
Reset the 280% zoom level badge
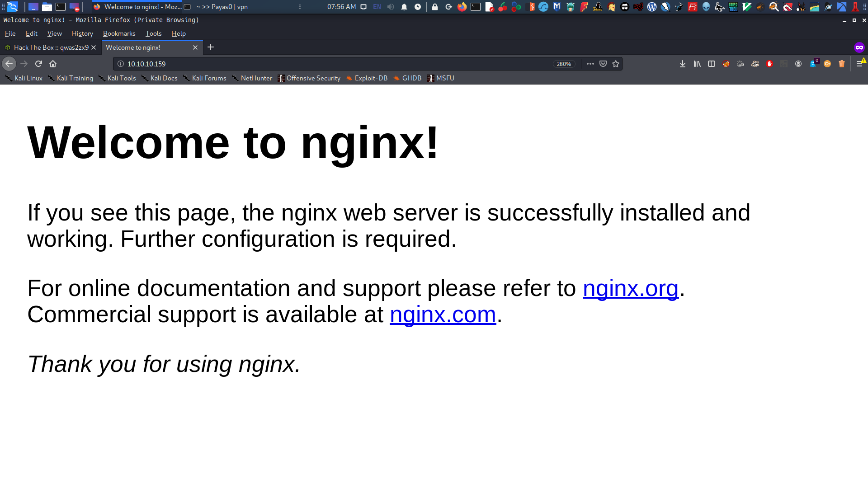pyautogui.click(x=564, y=64)
